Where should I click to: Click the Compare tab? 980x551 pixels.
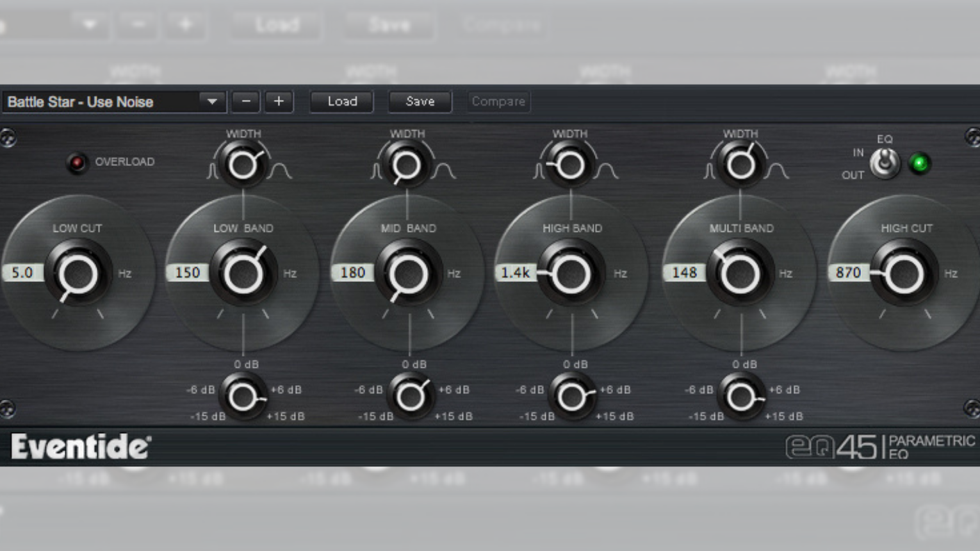click(498, 101)
